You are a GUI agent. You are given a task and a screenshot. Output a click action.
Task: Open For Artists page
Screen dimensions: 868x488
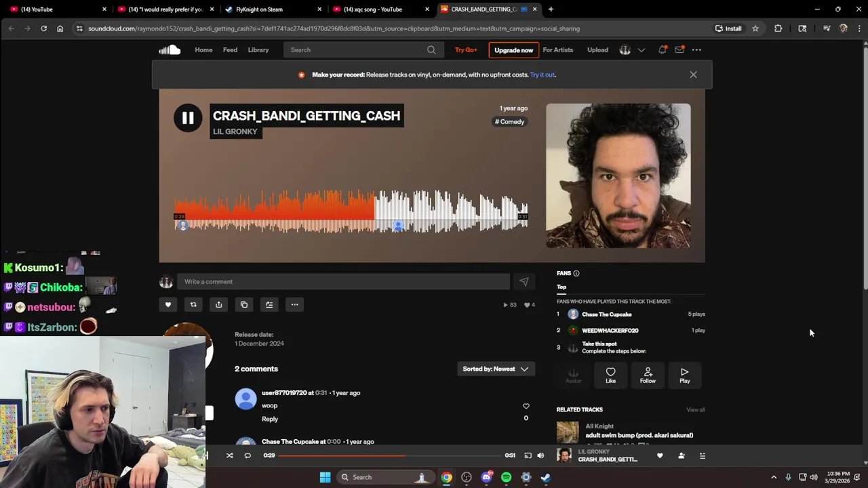point(557,49)
